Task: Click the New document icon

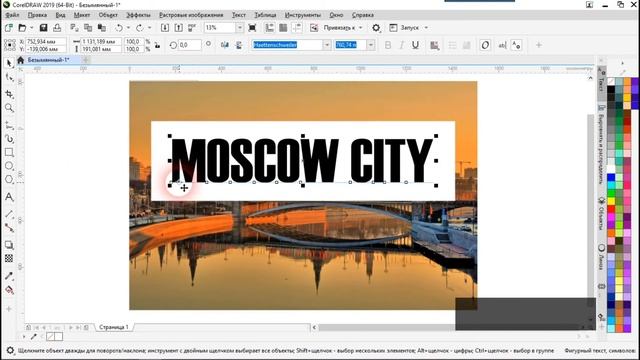Action: [9, 28]
